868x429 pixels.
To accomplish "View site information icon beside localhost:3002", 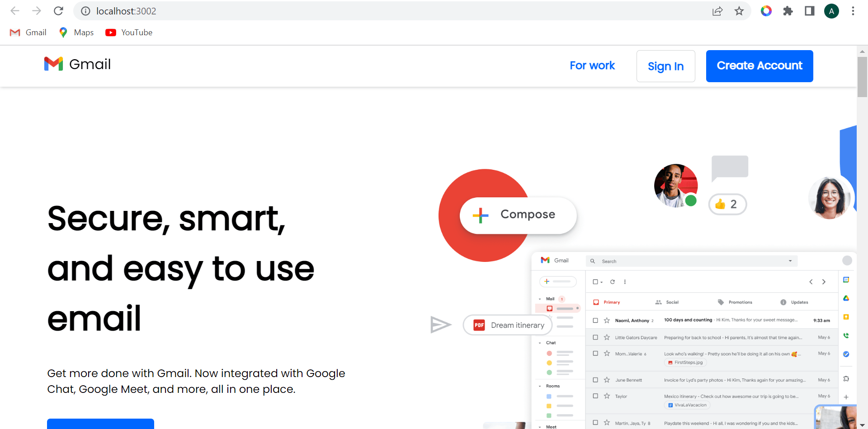I will click(85, 11).
